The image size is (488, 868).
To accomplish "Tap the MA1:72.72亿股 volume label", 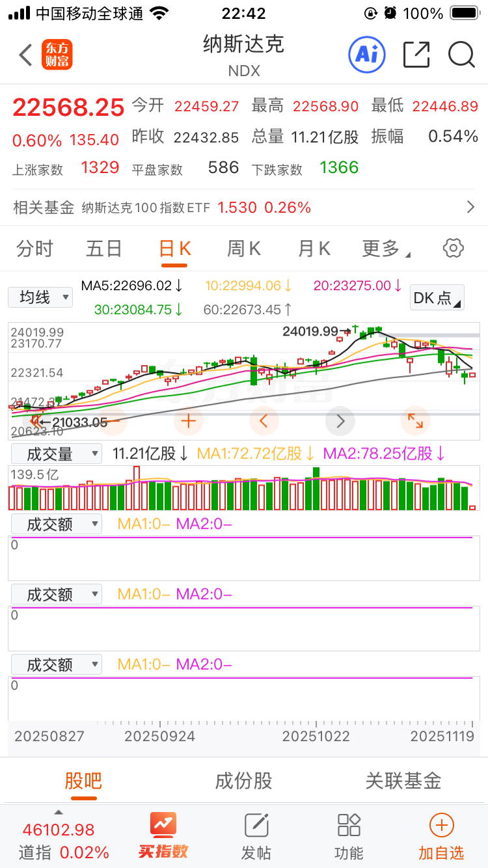I will 256,454.
